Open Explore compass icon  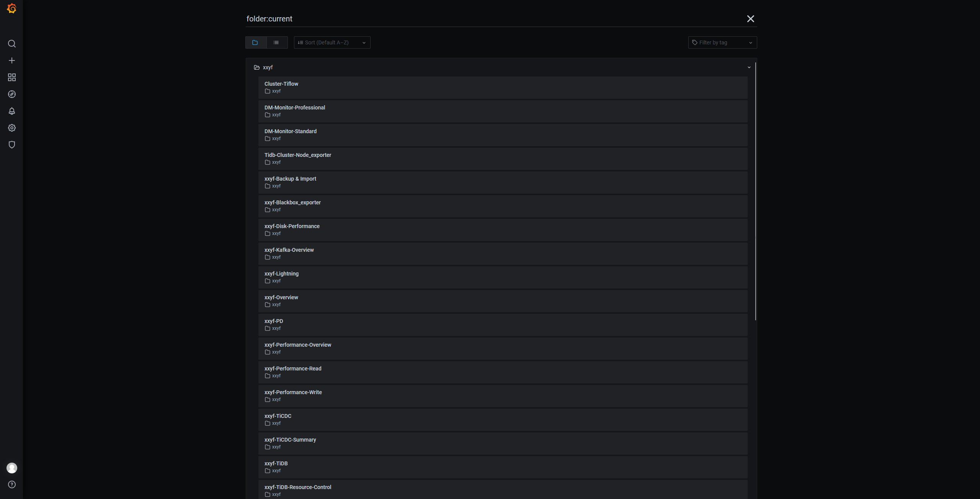pyautogui.click(x=12, y=94)
